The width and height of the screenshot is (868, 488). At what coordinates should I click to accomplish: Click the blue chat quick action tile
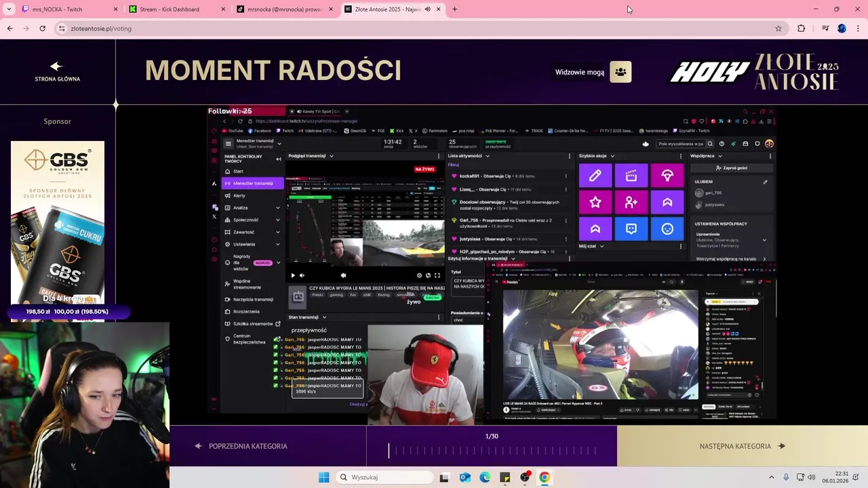pos(631,229)
